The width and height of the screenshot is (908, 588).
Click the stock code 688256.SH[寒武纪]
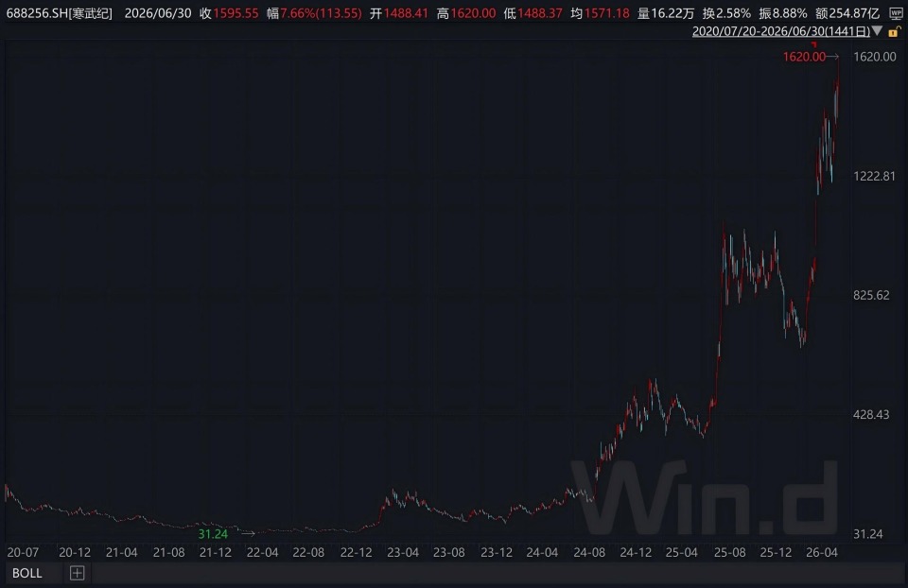click(x=59, y=13)
